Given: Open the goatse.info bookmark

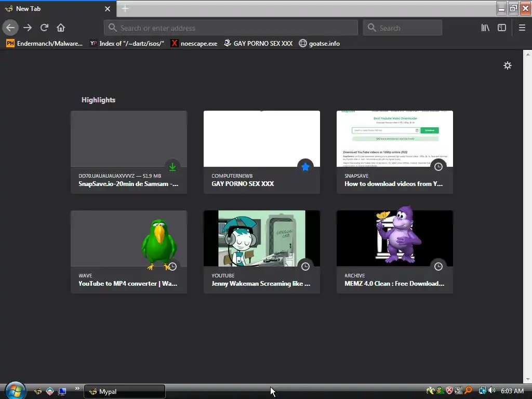Looking at the screenshot, I should (x=320, y=44).
